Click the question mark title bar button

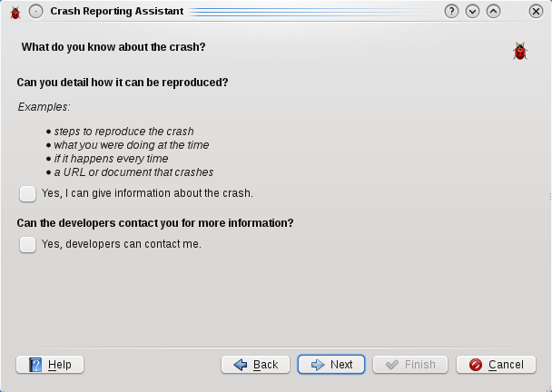(451, 12)
